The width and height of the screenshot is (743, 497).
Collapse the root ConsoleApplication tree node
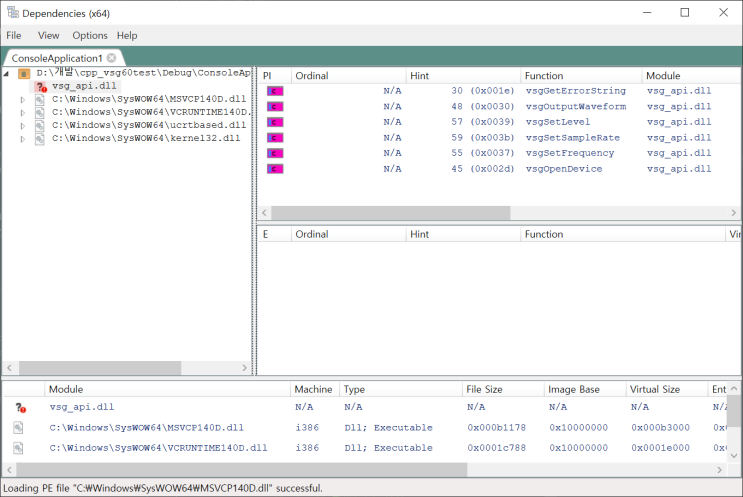(x=8, y=74)
